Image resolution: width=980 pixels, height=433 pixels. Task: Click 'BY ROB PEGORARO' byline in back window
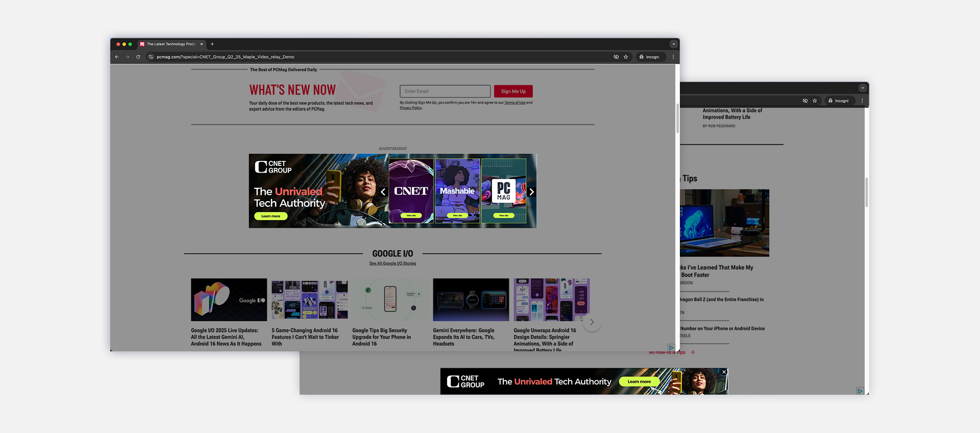719,126
